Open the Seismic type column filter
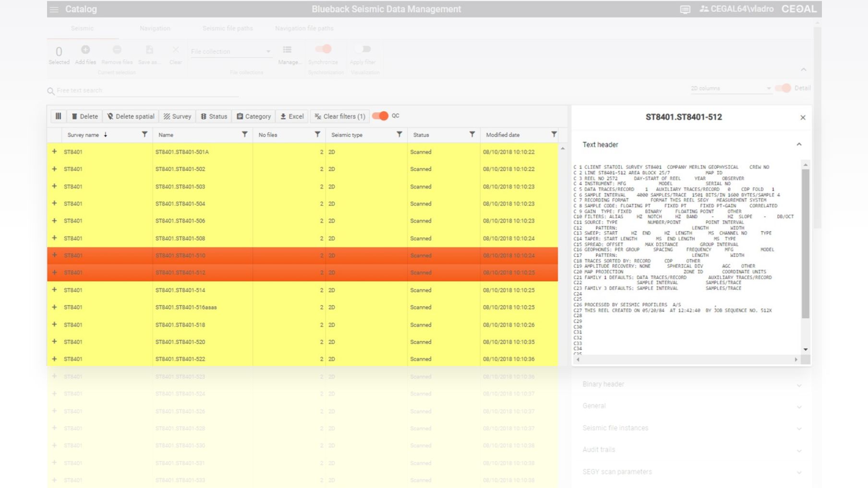This screenshot has width=868, height=488. point(399,134)
